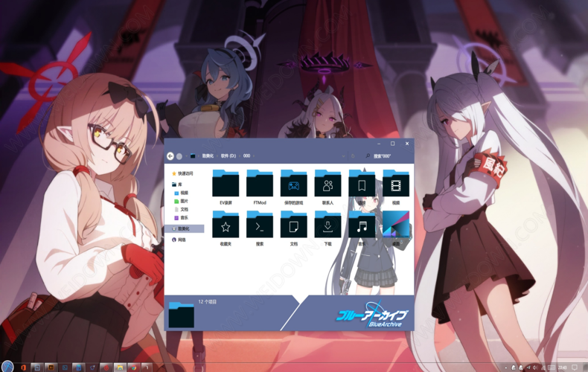Select 视频 under libraries in sidebar

click(182, 193)
